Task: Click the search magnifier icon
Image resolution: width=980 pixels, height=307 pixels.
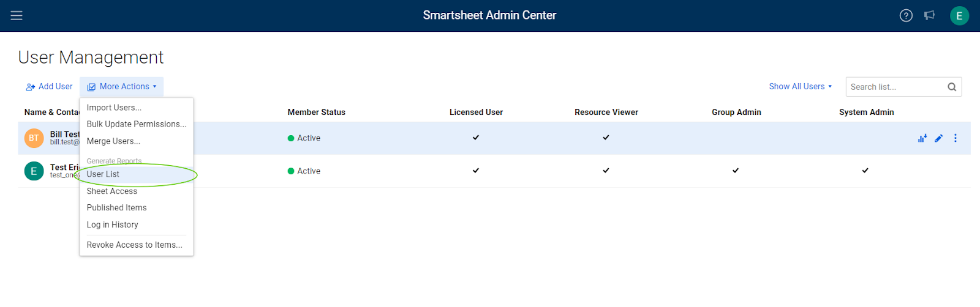Action: [x=952, y=87]
